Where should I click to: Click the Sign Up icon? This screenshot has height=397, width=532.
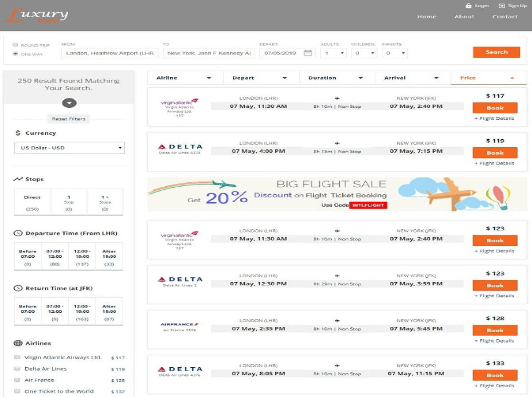pos(501,6)
